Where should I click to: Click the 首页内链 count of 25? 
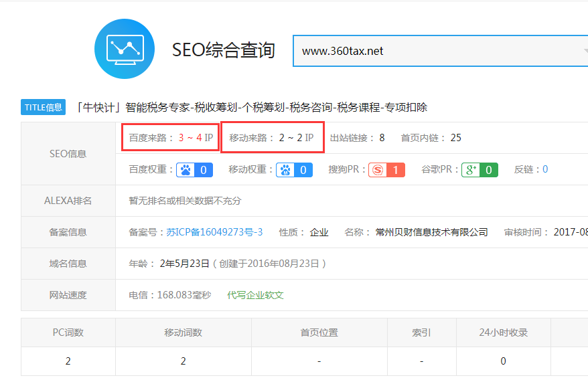455,138
